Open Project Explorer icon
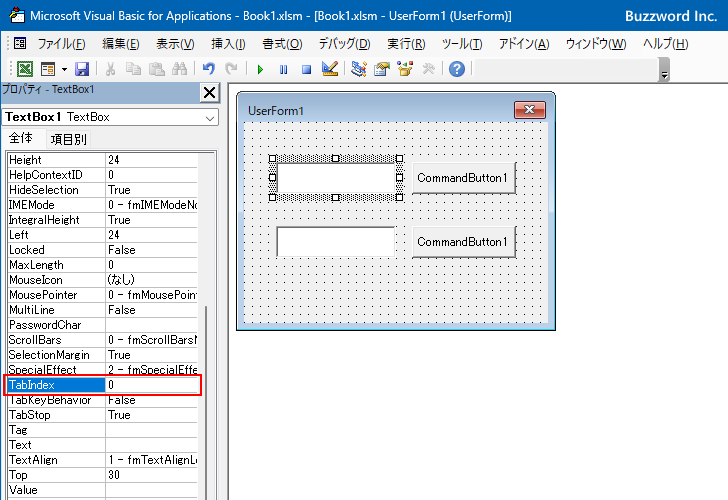 pyautogui.click(x=358, y=69)
